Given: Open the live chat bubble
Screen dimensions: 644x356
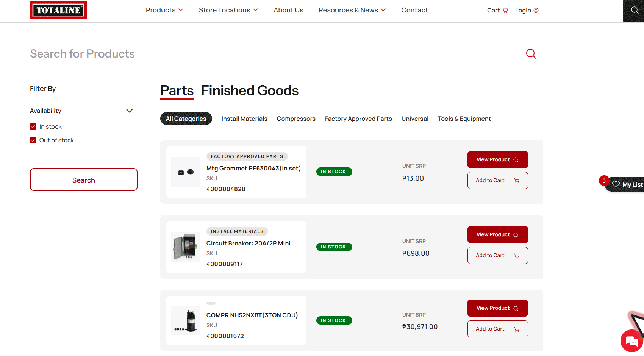Looking at the screenshot, I should (631, 341).
